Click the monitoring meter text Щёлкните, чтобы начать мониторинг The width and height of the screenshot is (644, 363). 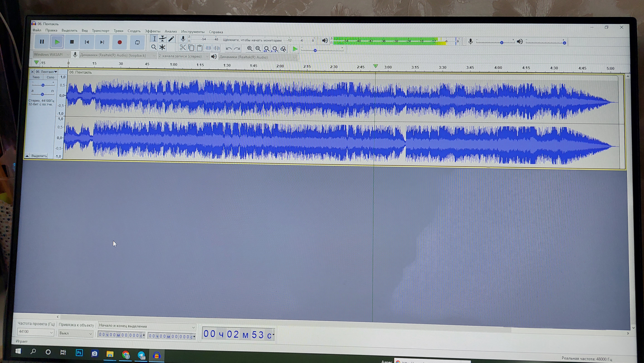click(x=252, y=40)
